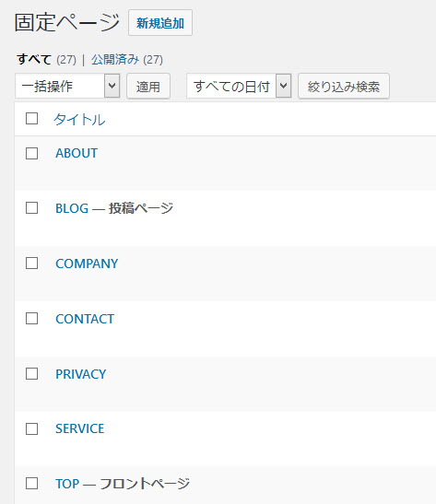Check the CONTACT page checkbox

tap(32, 319)
